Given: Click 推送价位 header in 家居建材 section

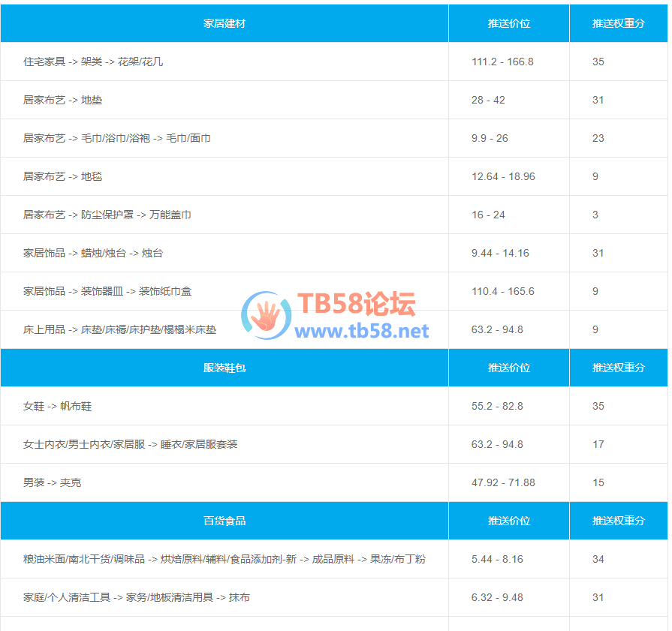Looking at the screenshot, I should click(x=509, y=23).
